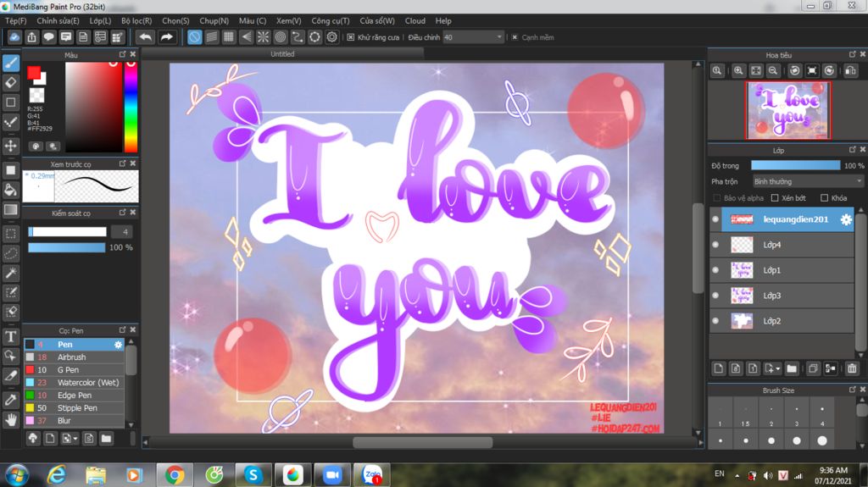Select the Airbrush brush
Screen dimensions: 868x487
click(x=75, y=357)
